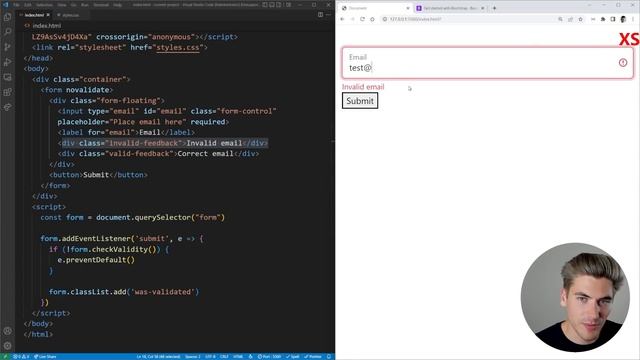Click Live Share in the status bar
This screenshot has height=360, width=640.
(x=45, y=356)
